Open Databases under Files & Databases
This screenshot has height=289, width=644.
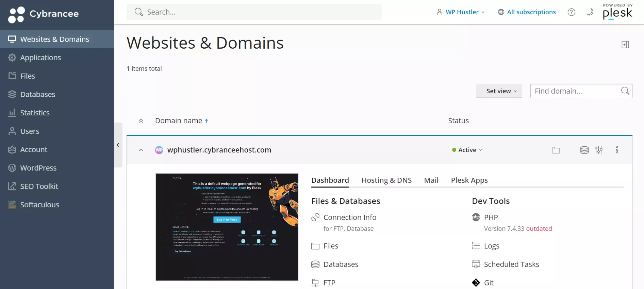341,264
